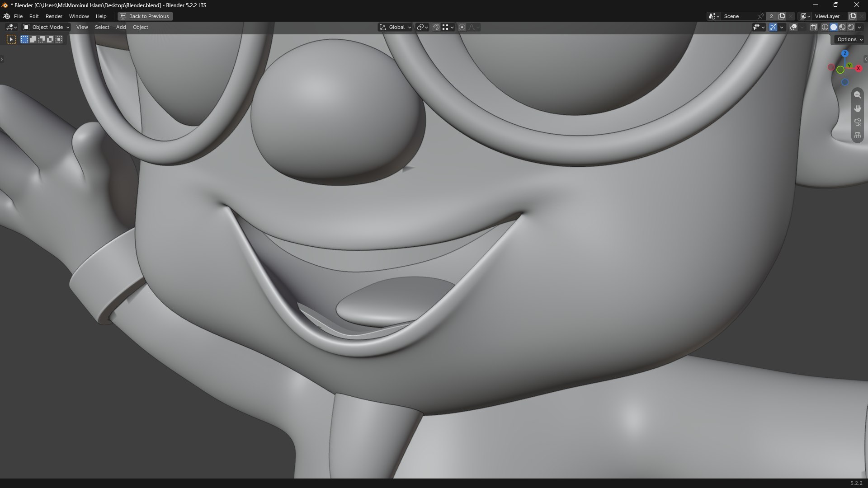Viewport: 868px width, 488px height.
Task: Add new view layer icon
Action: pyautogui.click(x=853, y=16)
